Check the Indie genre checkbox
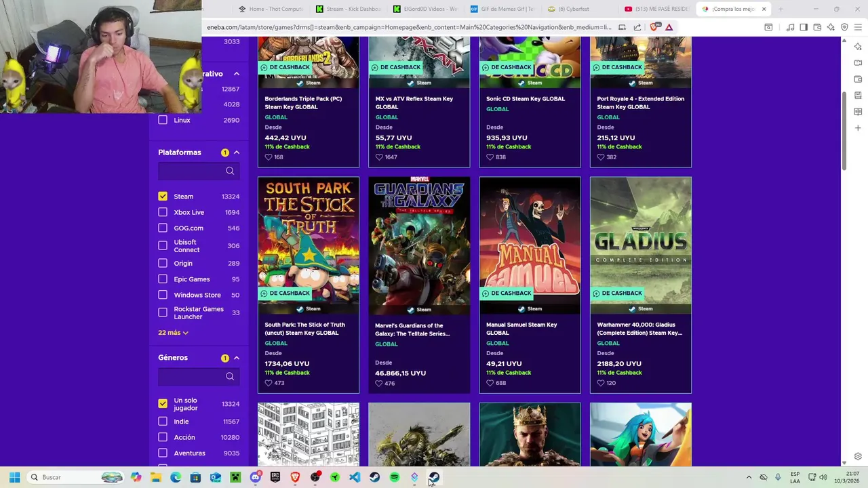This screenshot has height=488, width=868. click(163, 422)
